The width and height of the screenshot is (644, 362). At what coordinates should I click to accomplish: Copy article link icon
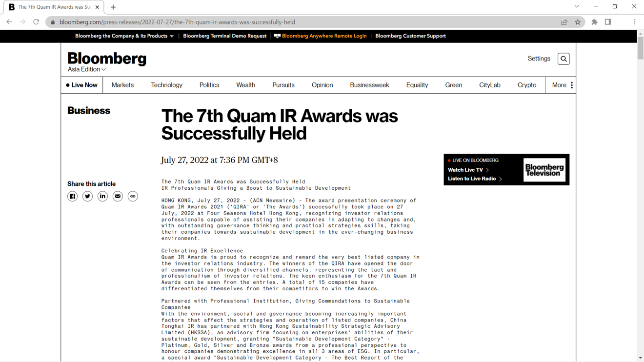pyautogui.click(x=133, y=196)
